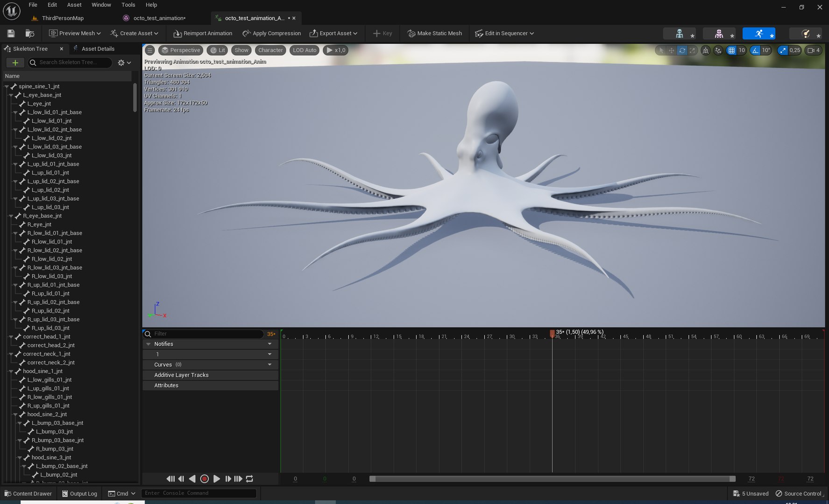Toggle grid snapping on or off

[731, 50]
